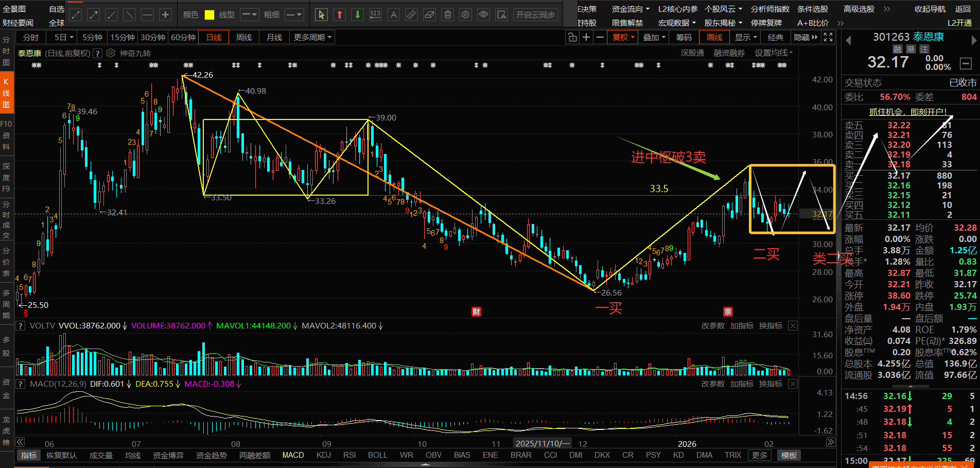Switch to the 分时 intraday tab
This screenshot has height=468, width=980.
[31, 37]
